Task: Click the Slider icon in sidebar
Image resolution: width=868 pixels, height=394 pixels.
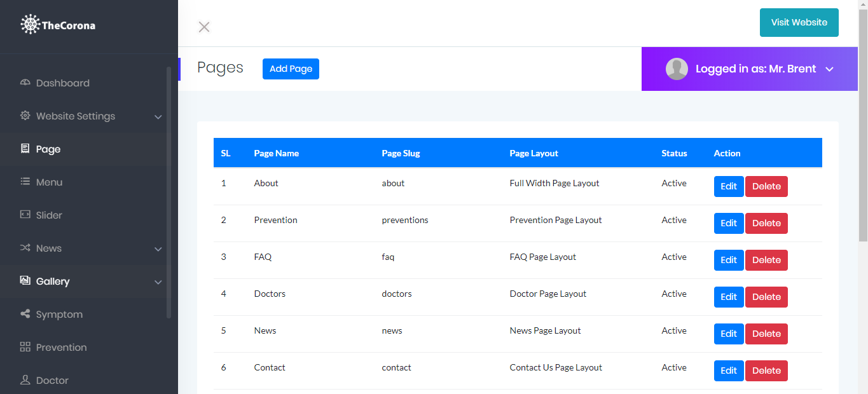Action: point(25,215)
